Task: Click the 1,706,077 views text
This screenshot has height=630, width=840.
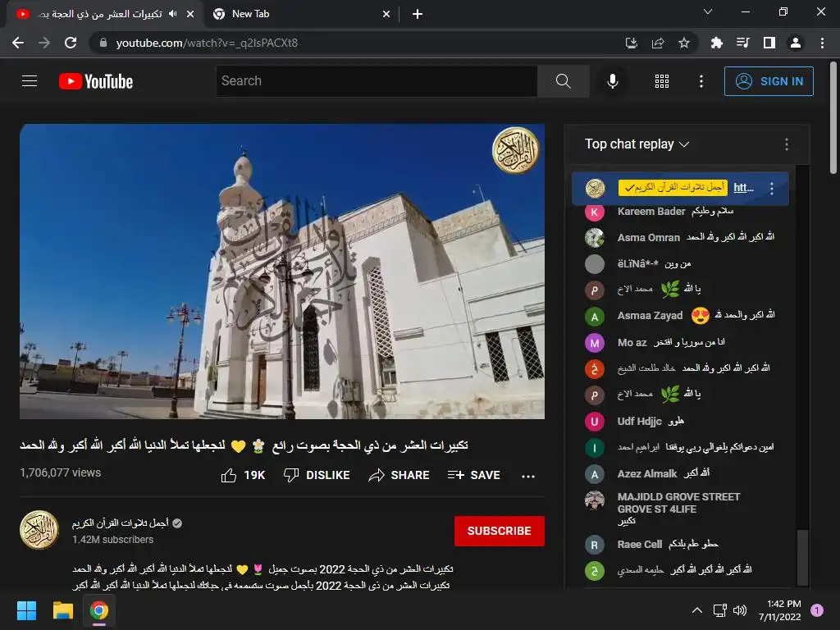Action: click(61, 472)
